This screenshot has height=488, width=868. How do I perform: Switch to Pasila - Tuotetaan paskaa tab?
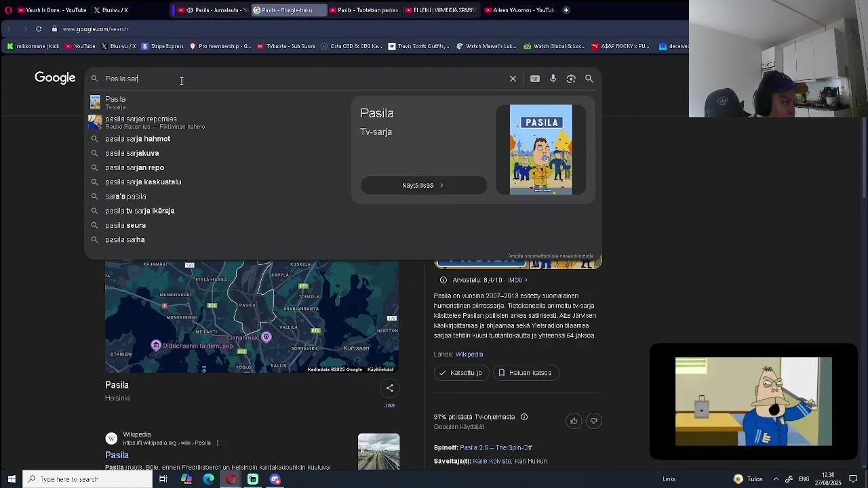364,10
